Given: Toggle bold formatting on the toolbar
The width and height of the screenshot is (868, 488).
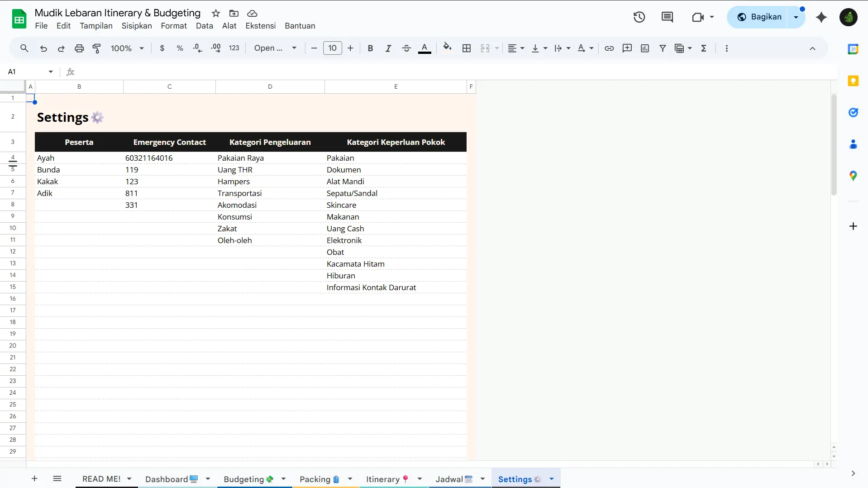Looking at the screenshot, I should pos(370,48).
